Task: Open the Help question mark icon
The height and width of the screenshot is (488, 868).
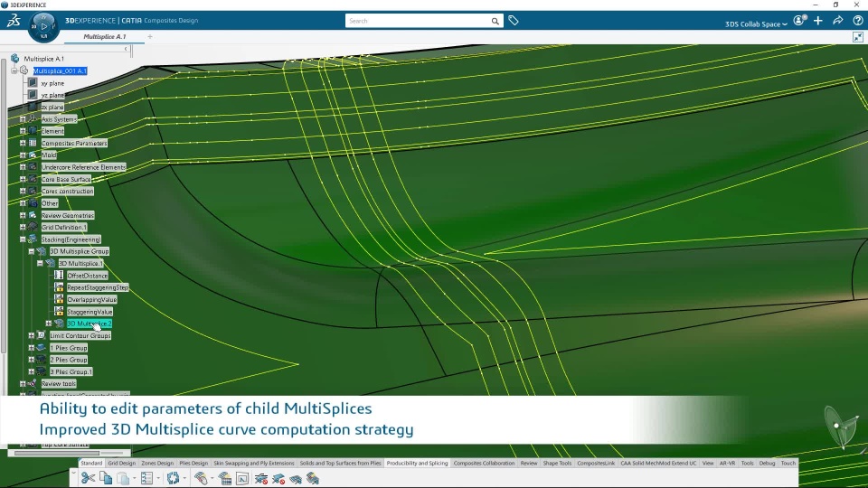Action: coord(858,21)
